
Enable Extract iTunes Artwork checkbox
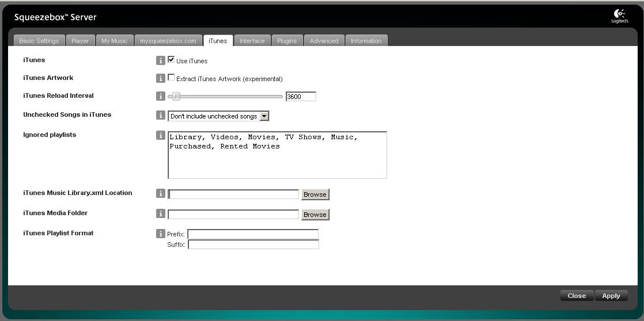click(171, 78)
